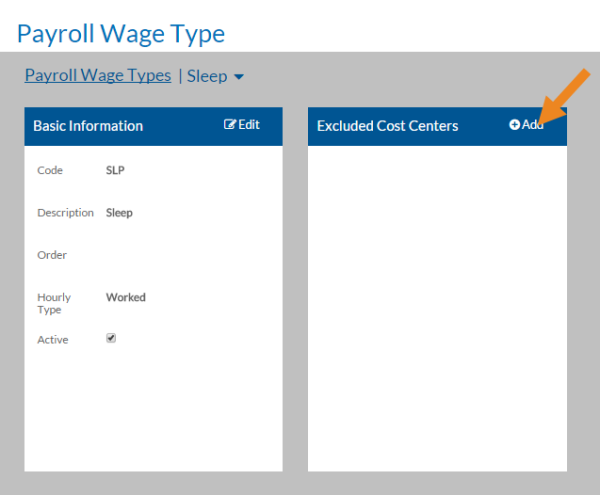
Task: Click the Description field label
Action: click(65, 212)
